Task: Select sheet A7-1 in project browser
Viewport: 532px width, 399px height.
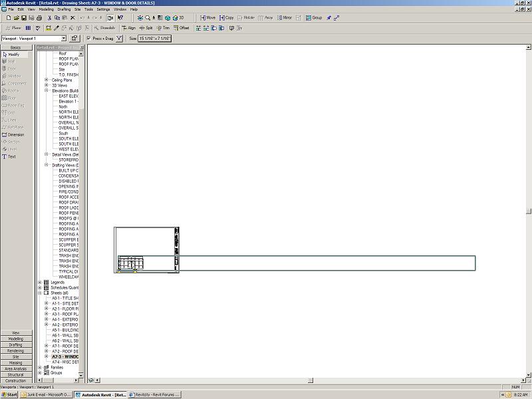Action: point(65,346)
